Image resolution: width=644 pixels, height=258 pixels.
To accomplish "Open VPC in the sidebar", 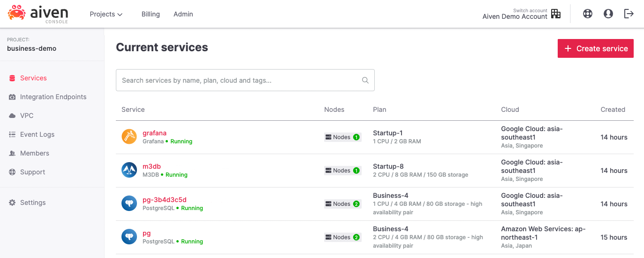I will [x=27, y=116].
